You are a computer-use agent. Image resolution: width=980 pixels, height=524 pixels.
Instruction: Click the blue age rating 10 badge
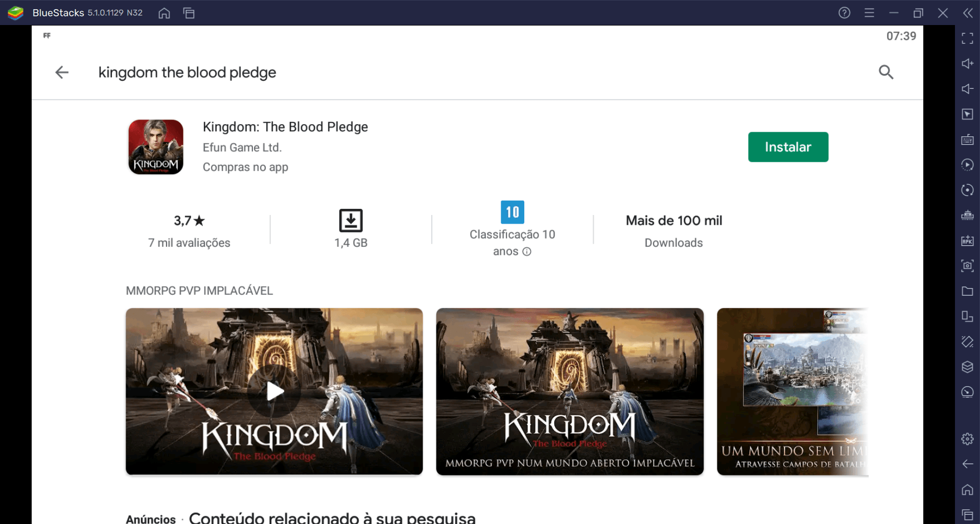512,212
